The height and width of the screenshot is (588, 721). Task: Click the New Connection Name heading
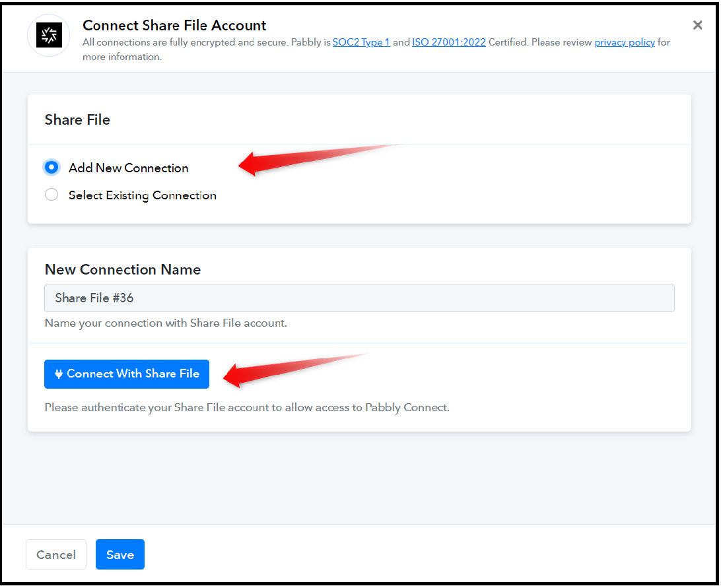coord(123,269)
